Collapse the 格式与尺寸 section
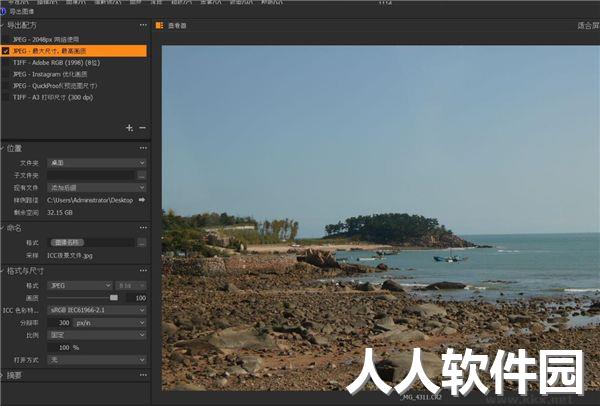This screenshot has height=406, width=600. pyautogui.click(x=2, y=271)
